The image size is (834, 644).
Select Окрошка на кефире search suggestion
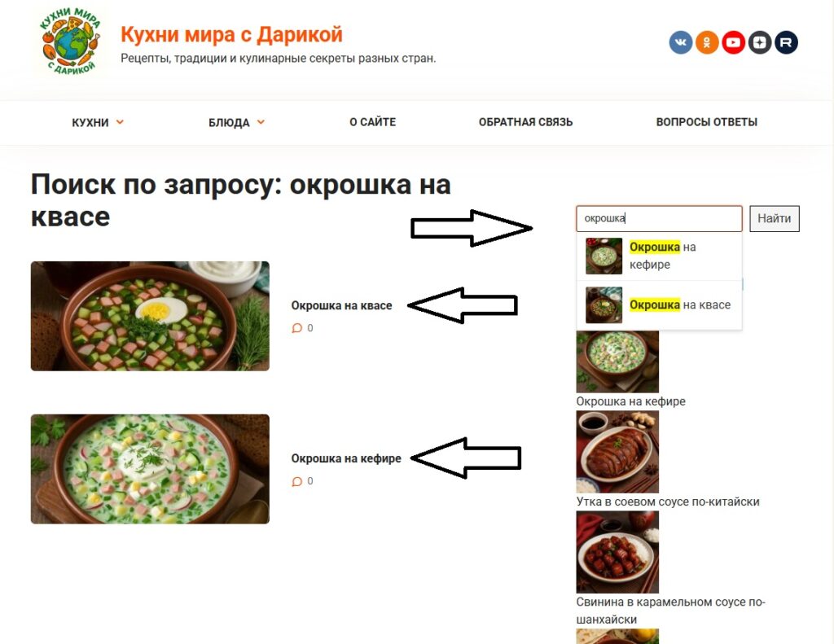659,256
